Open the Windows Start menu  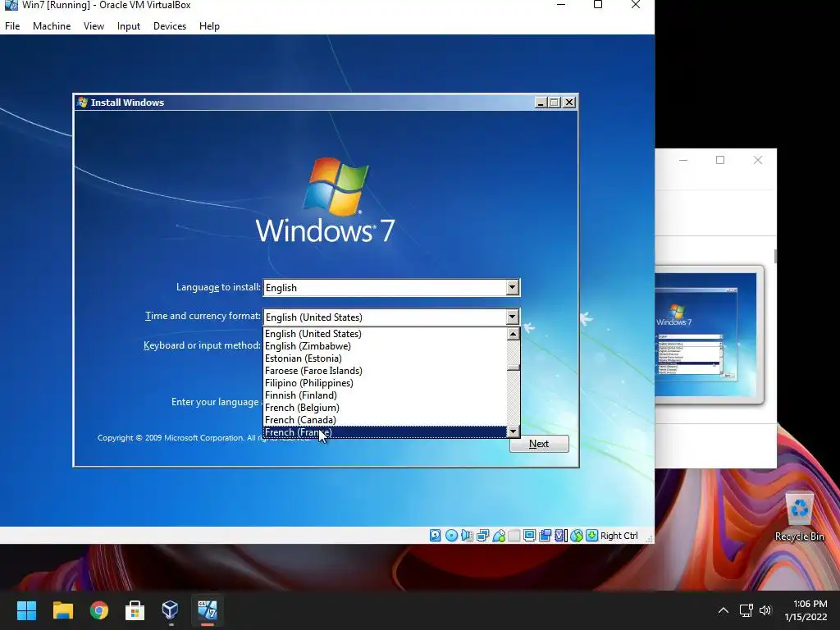pos(26,609)
